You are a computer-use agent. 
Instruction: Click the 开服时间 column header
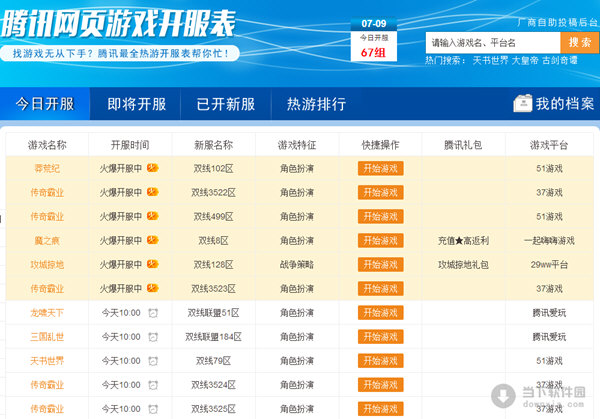[x=130, y=145]
